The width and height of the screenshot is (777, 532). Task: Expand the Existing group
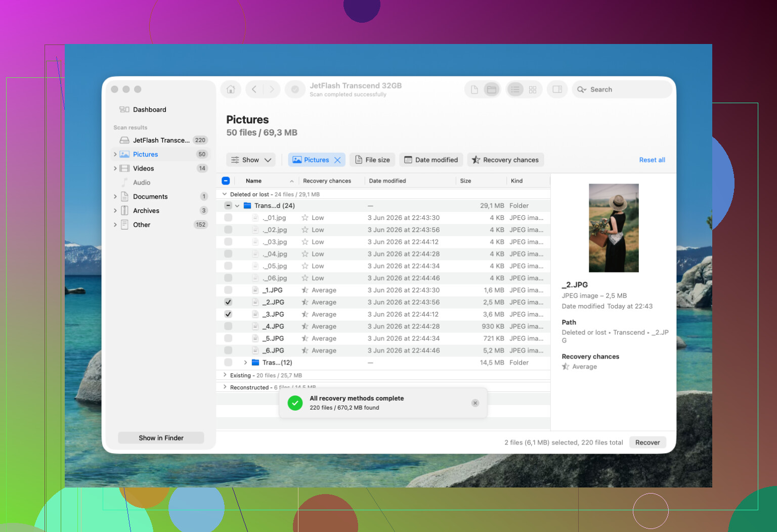point(225,375)
